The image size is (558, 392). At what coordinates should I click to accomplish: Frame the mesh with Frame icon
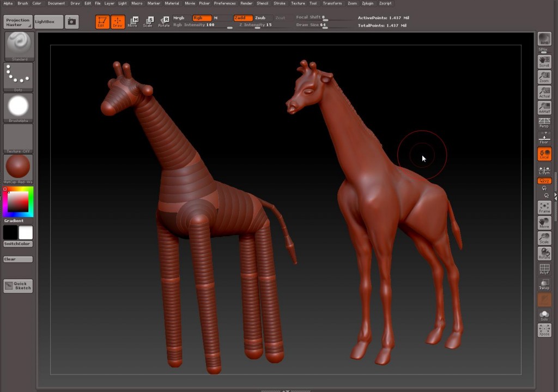coord(544,207)
